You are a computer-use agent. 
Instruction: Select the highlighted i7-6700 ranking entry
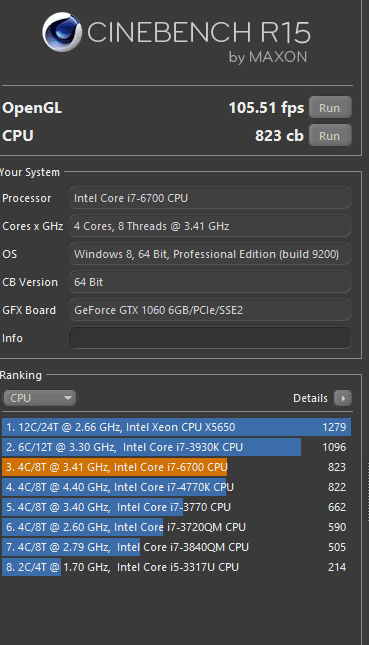(x=176, y=467)
